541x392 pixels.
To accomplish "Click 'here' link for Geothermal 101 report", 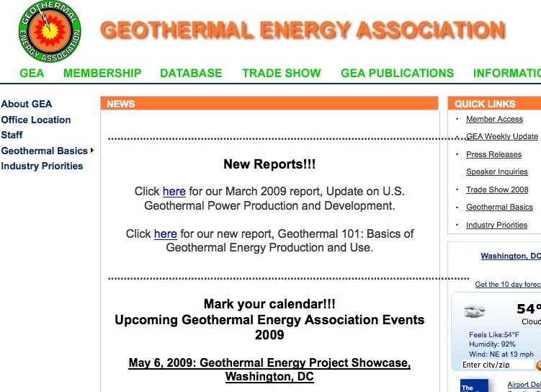I will click(166, 233).
